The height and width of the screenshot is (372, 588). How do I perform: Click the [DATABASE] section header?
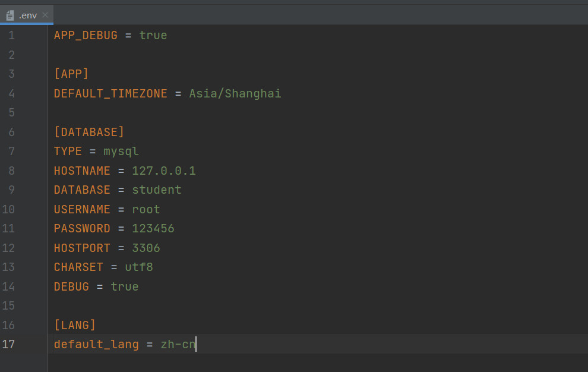tap(89, 132)
